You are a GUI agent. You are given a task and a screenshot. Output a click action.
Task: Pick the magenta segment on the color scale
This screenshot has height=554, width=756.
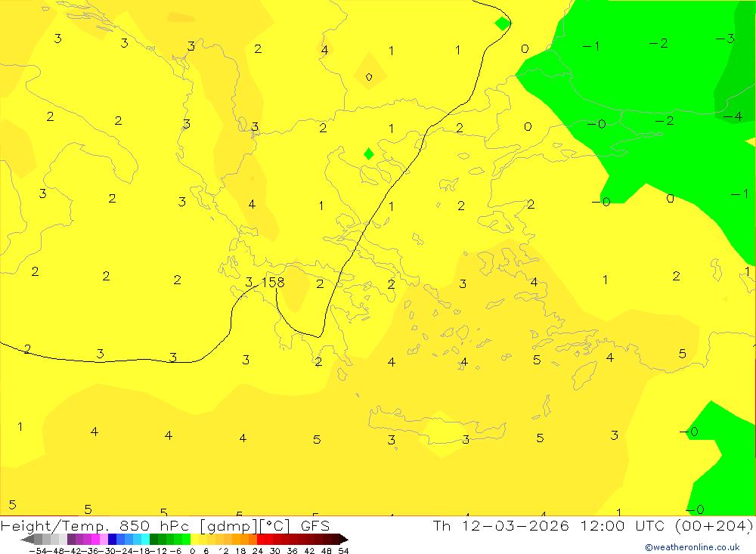95,539
